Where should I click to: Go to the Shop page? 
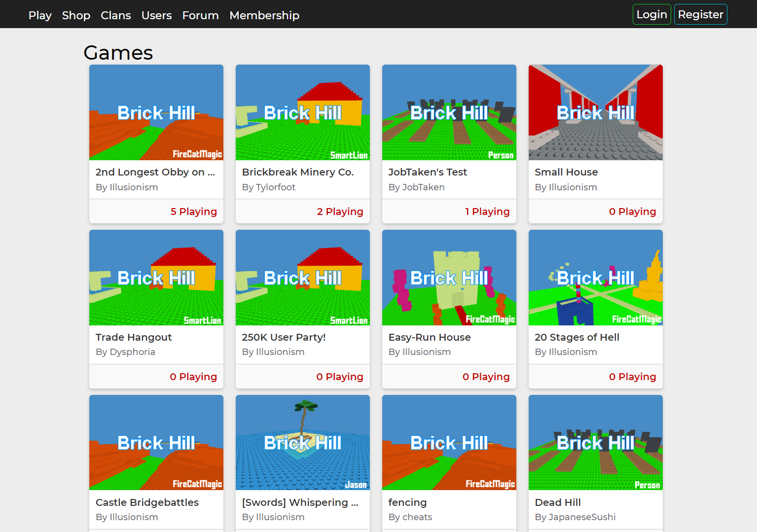(x=76, y=15)
